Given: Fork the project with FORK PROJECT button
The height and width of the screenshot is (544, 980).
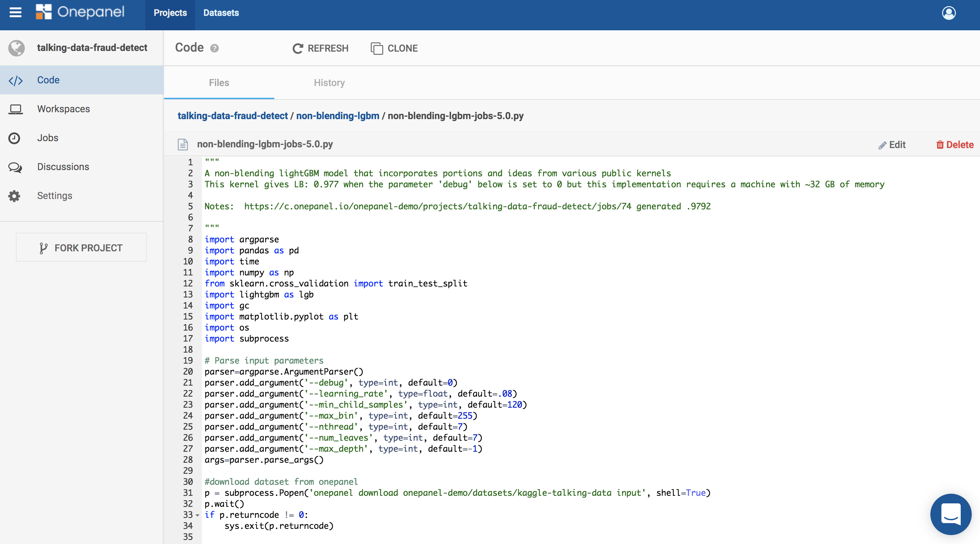Looking at the screenshot, I should coord(81,248).
